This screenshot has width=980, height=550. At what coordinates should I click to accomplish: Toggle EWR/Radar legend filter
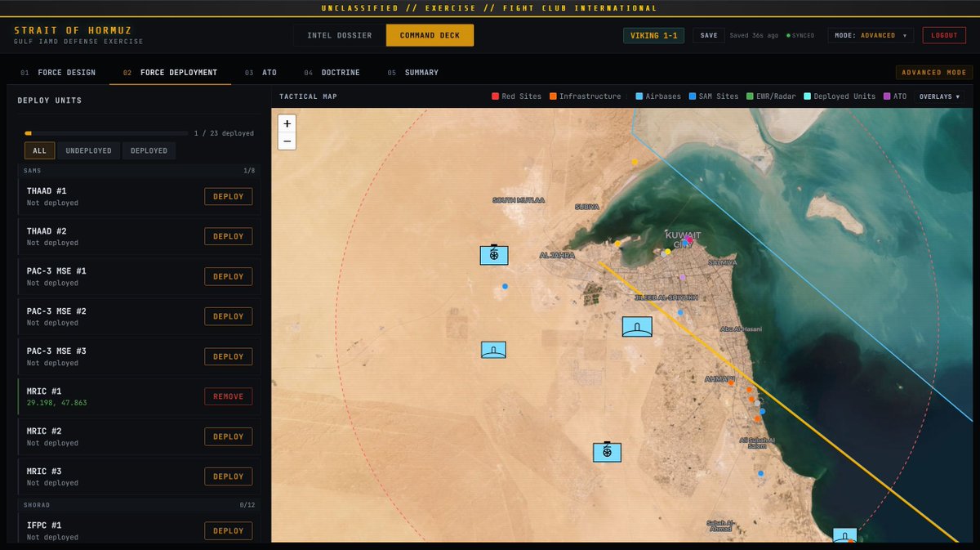769,96
